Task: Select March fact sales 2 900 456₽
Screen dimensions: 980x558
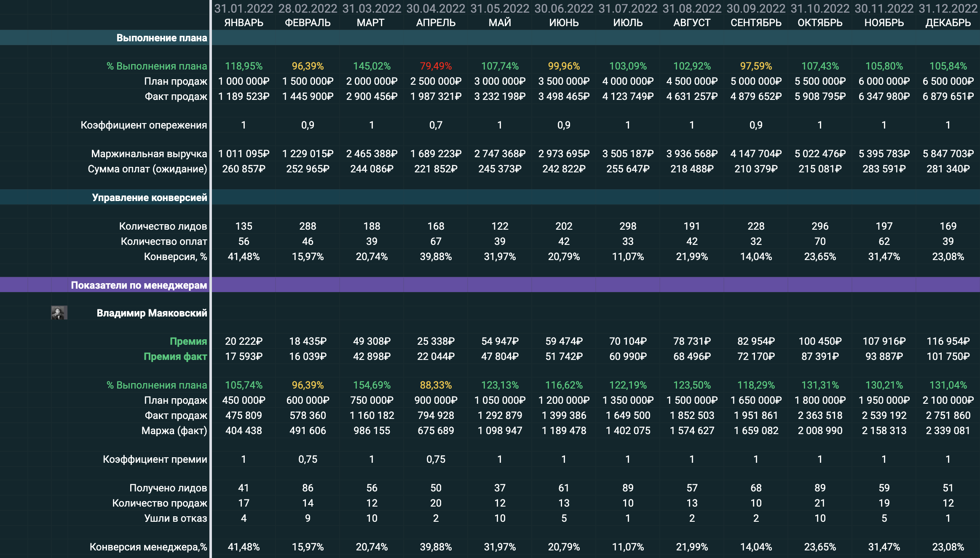Action: coord(372,97)
